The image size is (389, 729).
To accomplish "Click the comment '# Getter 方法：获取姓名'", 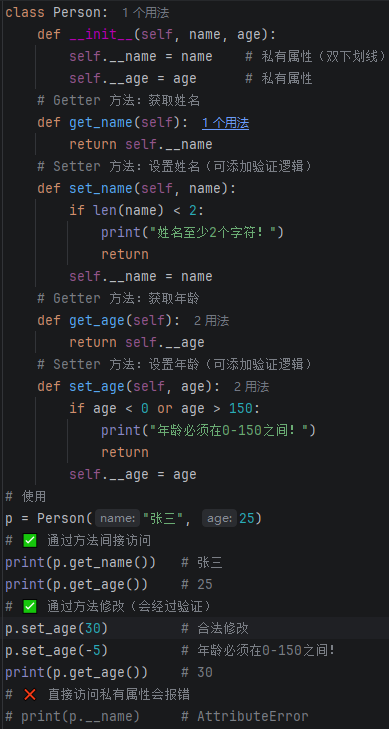I will point(119,100).
